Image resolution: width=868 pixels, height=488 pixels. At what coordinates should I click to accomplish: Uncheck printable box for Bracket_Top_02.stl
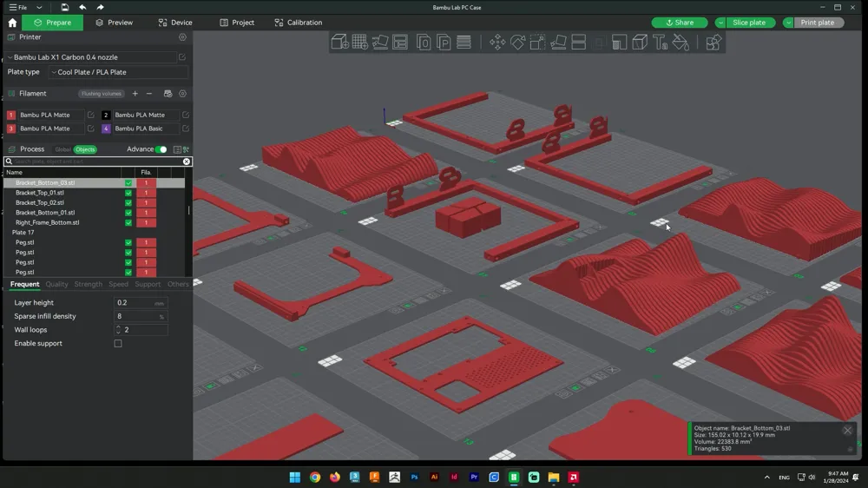pyautogui.click(x=128, y=202)
